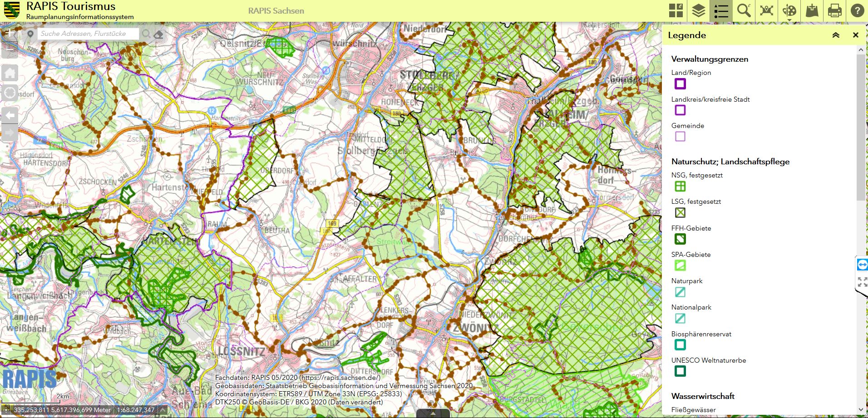868x418 pixels.
Task: Open the print tool
Action: pos(835,10)
